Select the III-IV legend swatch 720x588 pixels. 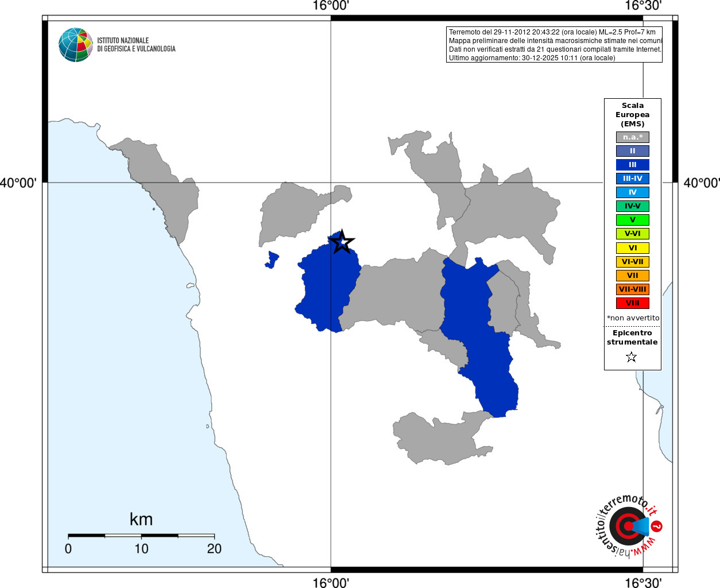tap(633, 179)
